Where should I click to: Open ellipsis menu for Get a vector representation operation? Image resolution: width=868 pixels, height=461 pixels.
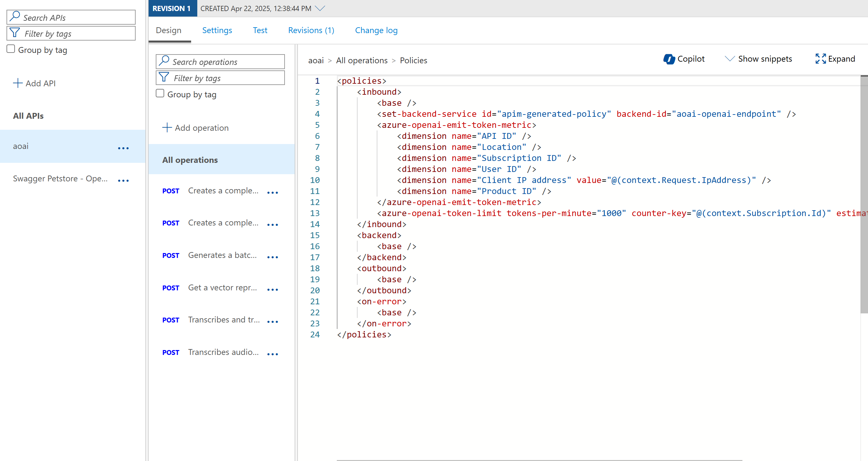point(272,289)
